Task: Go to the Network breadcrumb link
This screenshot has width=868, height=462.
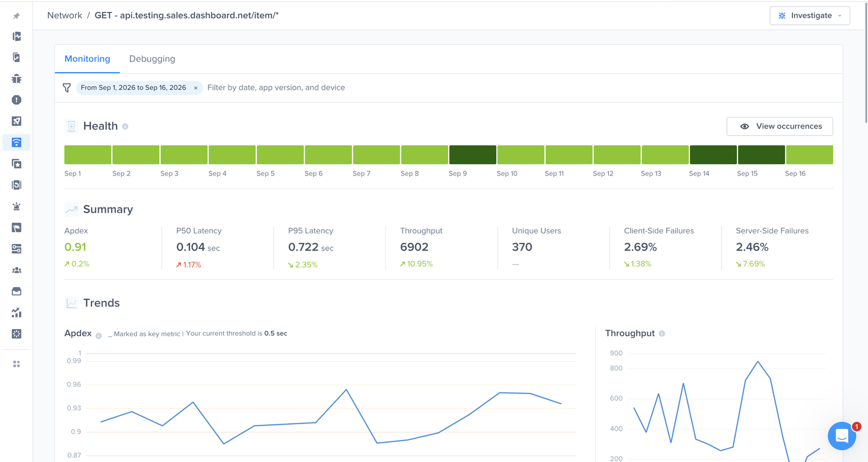Action: point(65,15)
